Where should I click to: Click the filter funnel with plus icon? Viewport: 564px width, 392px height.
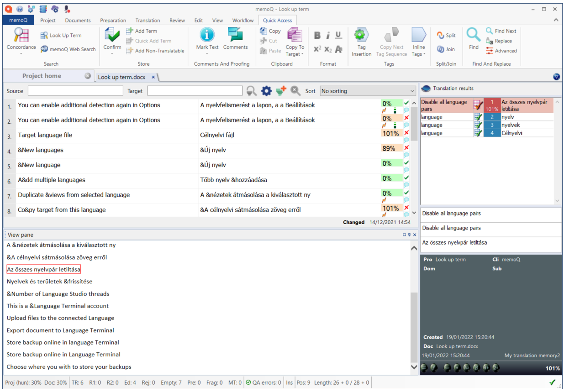[281, 91]
